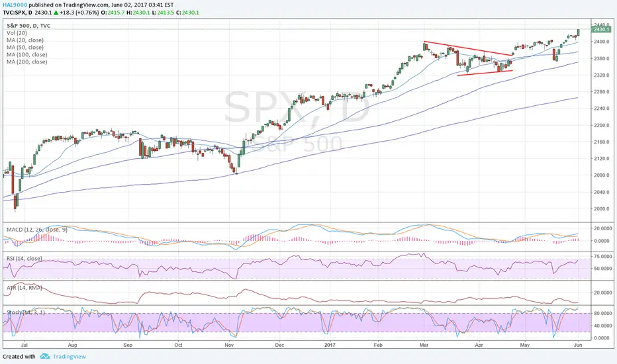Click the 'Jun' date axis label
The width and height of the screenshot is (617, 364).
[x=578, y=345]
